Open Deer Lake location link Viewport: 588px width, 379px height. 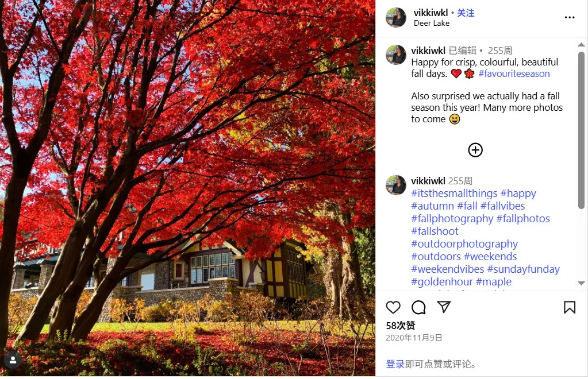point(432,23)
